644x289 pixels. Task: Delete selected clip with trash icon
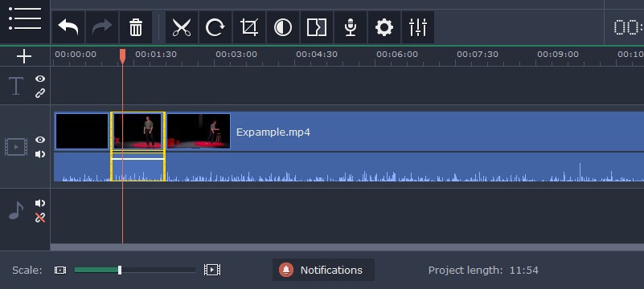pyautogui.click(x=136, y=27)
